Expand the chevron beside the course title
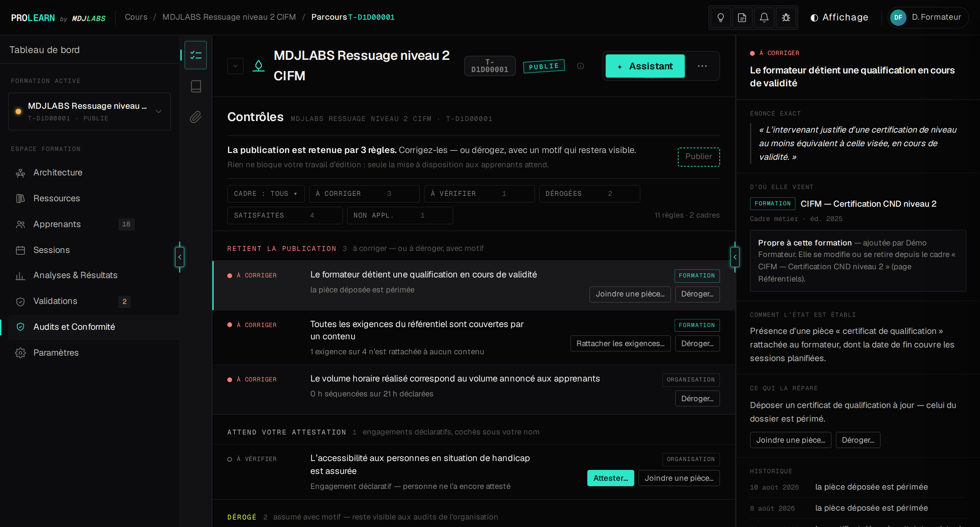This screenshot has width=980, height=527. click(x=235, y=66)
